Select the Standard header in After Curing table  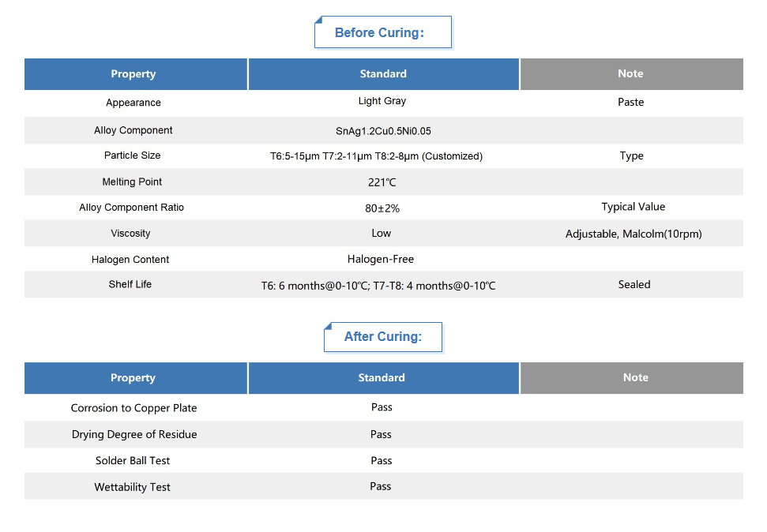[x=384, y=378]
